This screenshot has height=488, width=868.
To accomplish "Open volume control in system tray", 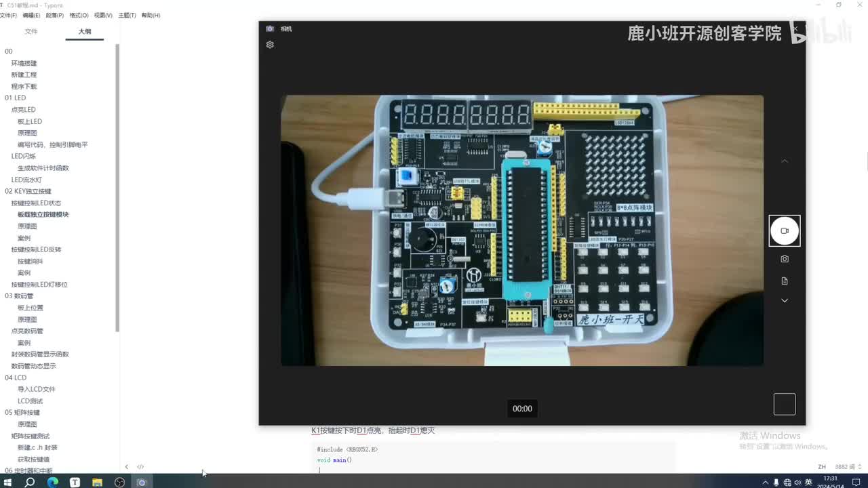I will 797,482.
